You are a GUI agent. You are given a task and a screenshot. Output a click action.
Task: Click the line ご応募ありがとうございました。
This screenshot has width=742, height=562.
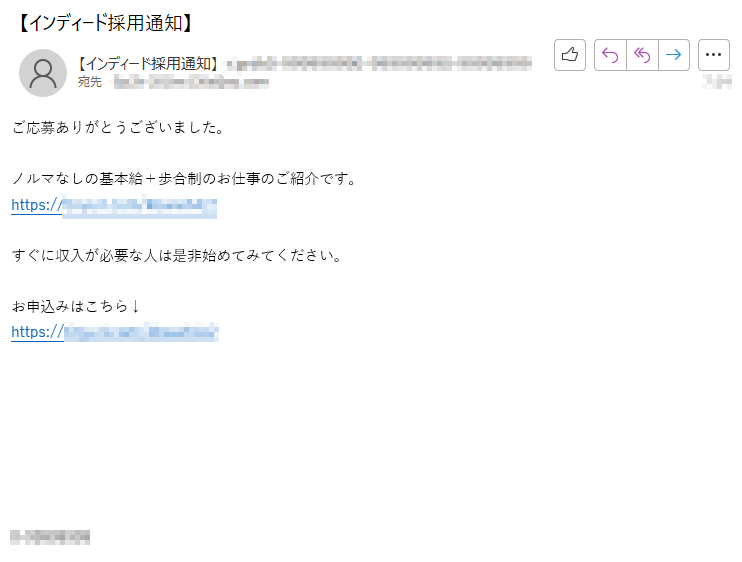[118, 128]
